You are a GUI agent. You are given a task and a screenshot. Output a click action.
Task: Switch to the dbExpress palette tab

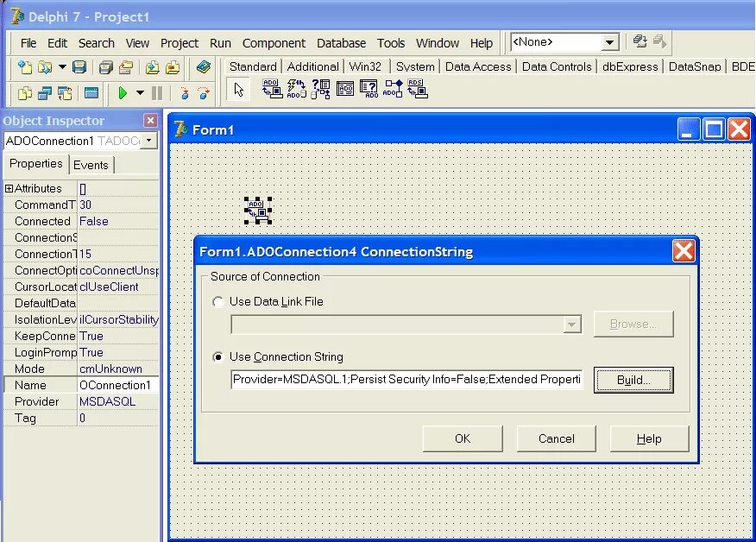630,66
